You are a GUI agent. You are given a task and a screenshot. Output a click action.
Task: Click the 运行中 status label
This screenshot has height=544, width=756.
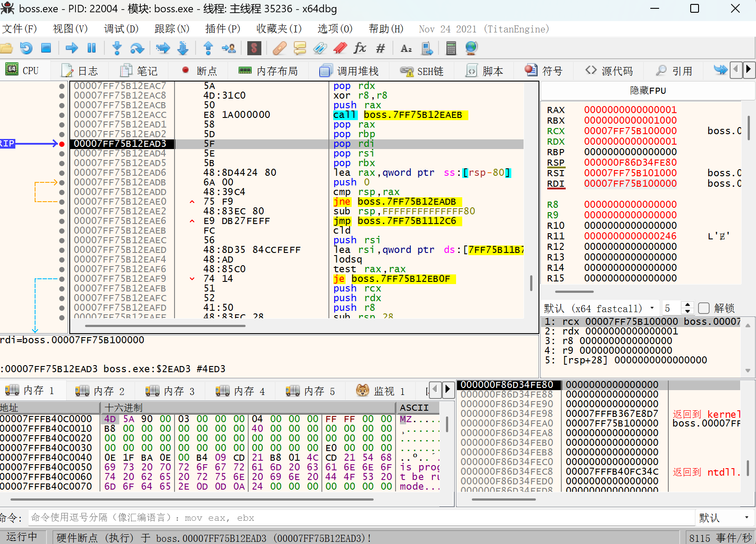point(22,537)
